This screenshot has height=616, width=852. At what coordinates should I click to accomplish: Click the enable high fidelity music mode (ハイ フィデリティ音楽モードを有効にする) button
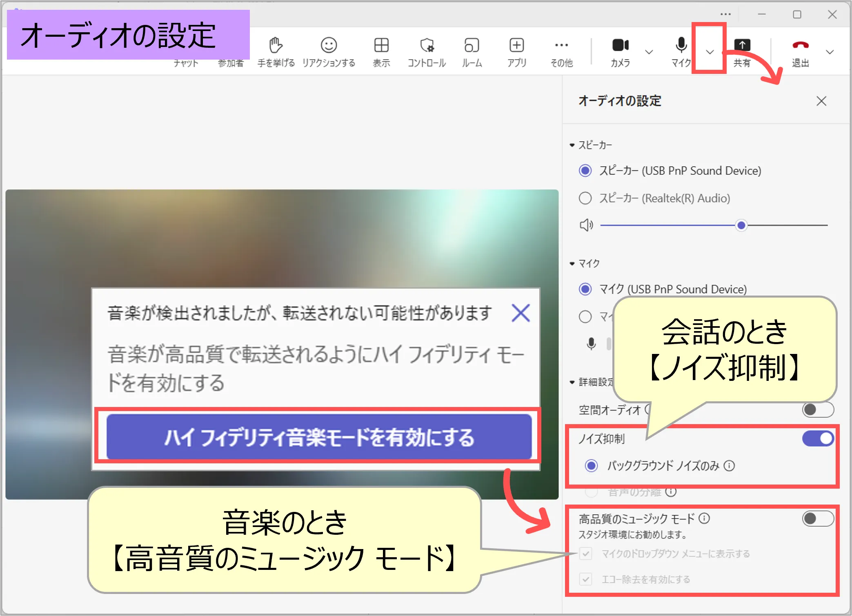[319, 437]
